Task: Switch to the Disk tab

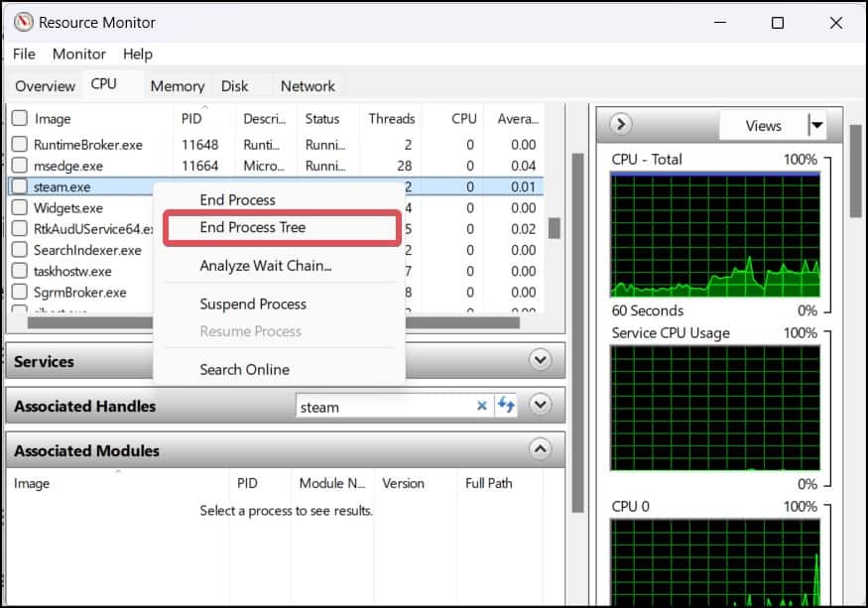Action: click(235, 86)
